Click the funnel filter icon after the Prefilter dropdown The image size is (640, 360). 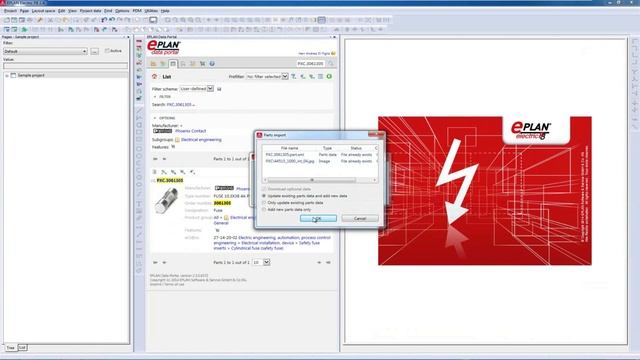click(x=293, y=76)
